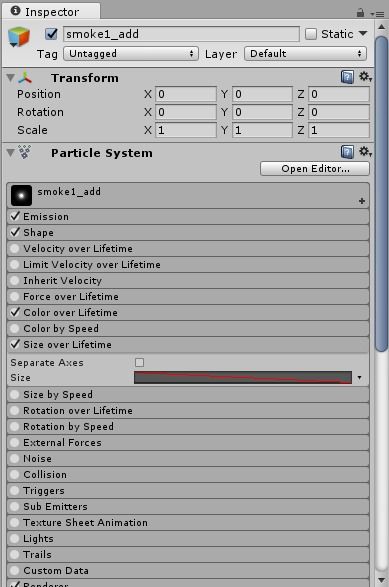389x587 pixels.
Task: Collapse the Particle System component foldout
Action: (x=10, y=152)
